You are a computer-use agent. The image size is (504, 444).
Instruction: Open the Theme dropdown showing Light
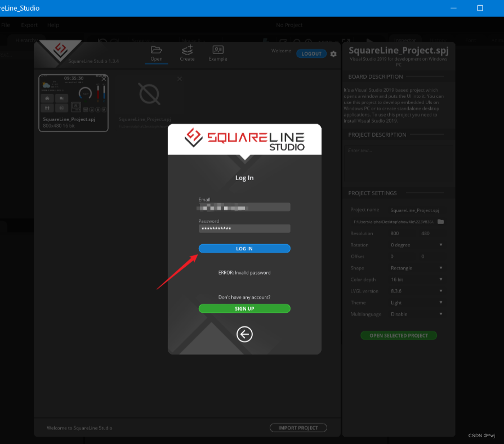pos(417,303)
